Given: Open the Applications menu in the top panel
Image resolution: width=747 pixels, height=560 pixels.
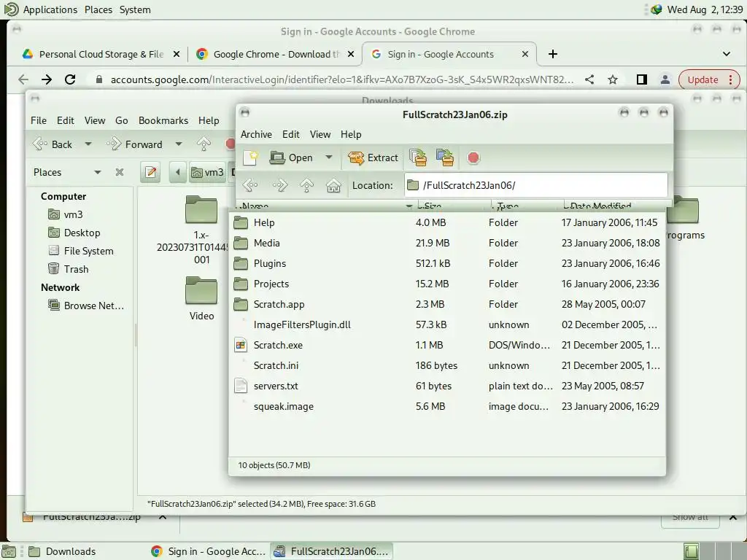Looking at the screenshot, I should tap(50, 9).
